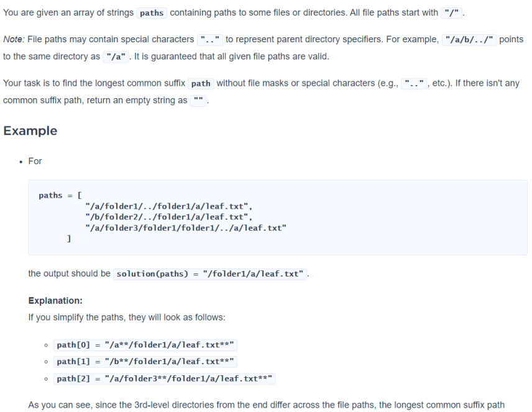
Task: Click the "paths" code word in first sentence
Action: [152, 13]
